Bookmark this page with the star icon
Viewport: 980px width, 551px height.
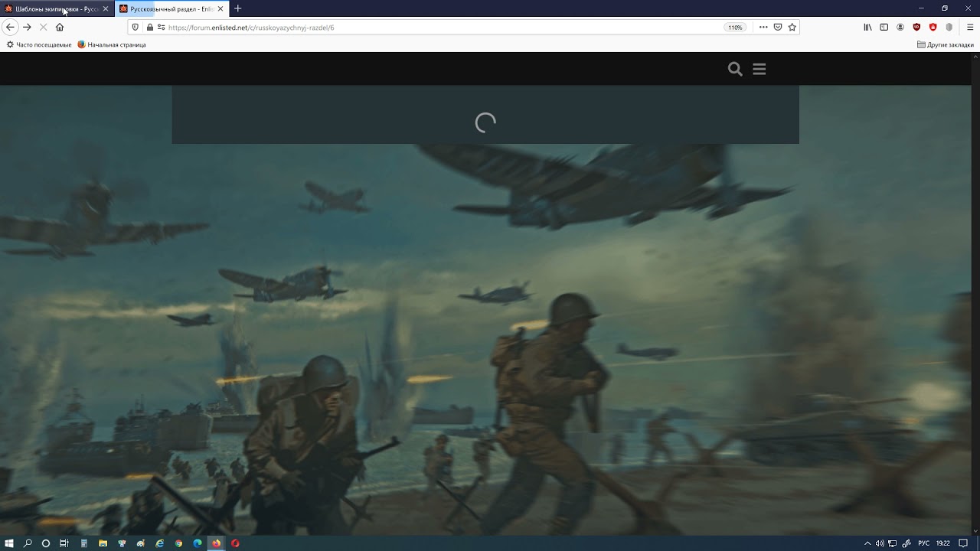[792, 27]
